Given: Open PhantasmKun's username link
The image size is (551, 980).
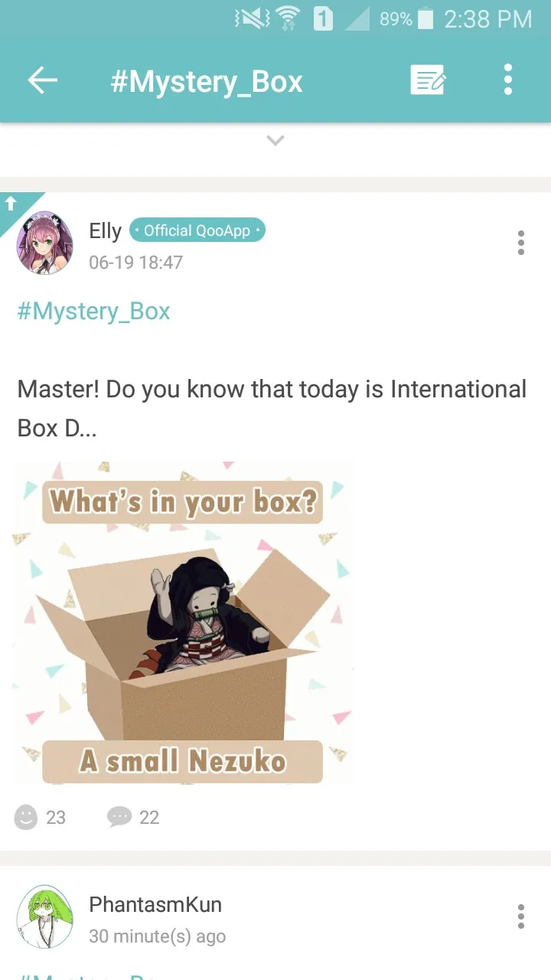Looking at the screenshot, I should click(155, 904).
